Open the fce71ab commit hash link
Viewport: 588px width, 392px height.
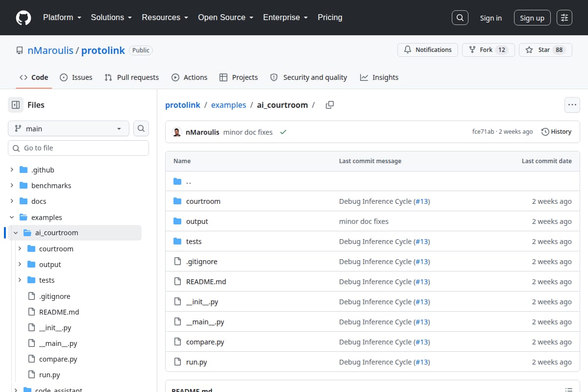(483, 132)
